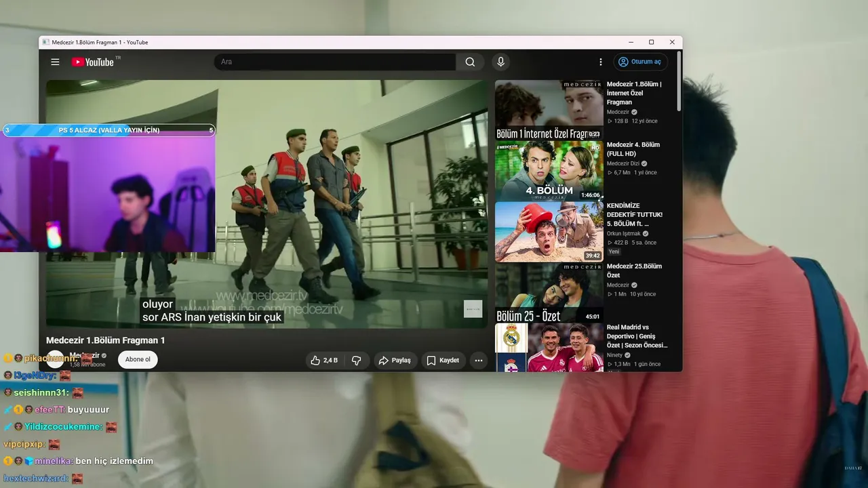Click chat username hextechwizard
The width and height of the screenshot is (868, 488).
click(x=35, y=479)
